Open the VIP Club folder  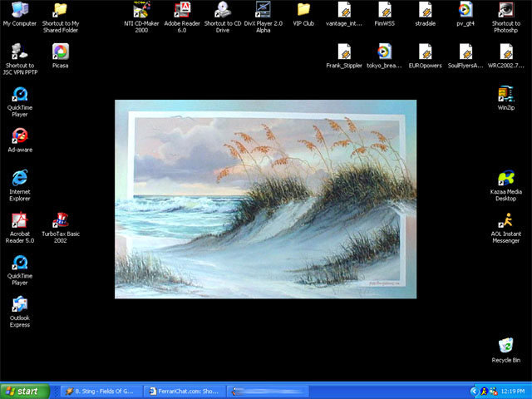[x=303, y=14]
